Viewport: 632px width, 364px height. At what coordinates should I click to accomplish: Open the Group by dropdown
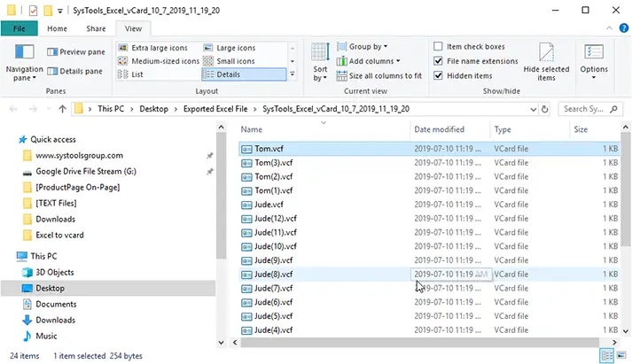(363, 47)
